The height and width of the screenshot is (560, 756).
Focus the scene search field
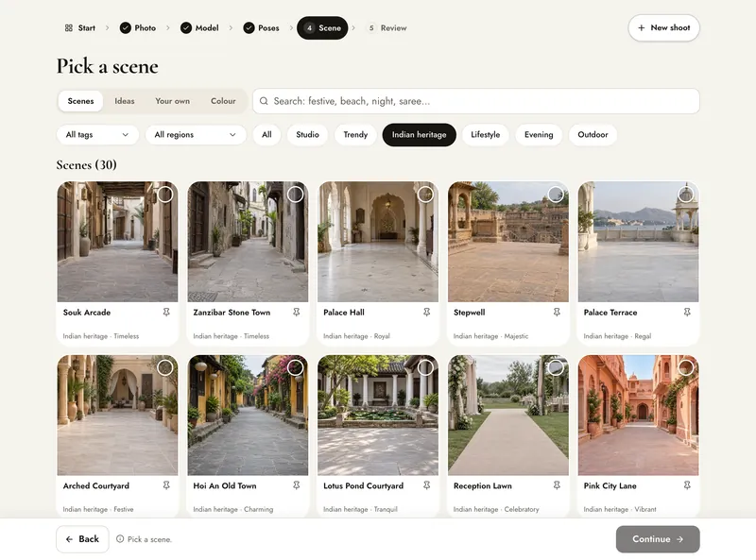point(476,101)
